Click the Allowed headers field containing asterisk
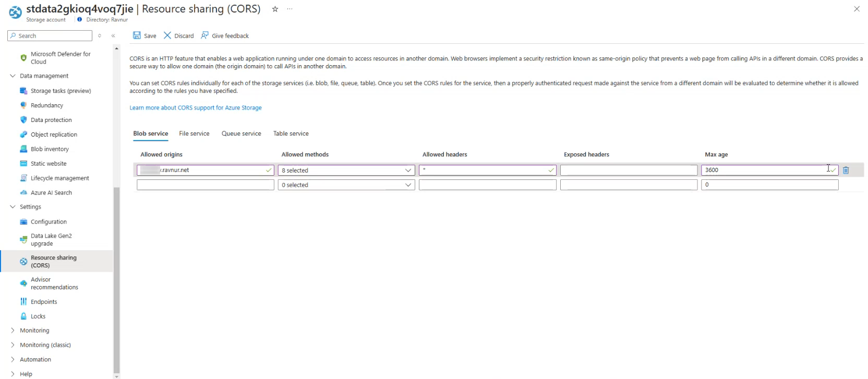The image size is (868, 379). [x=488, y=170]
